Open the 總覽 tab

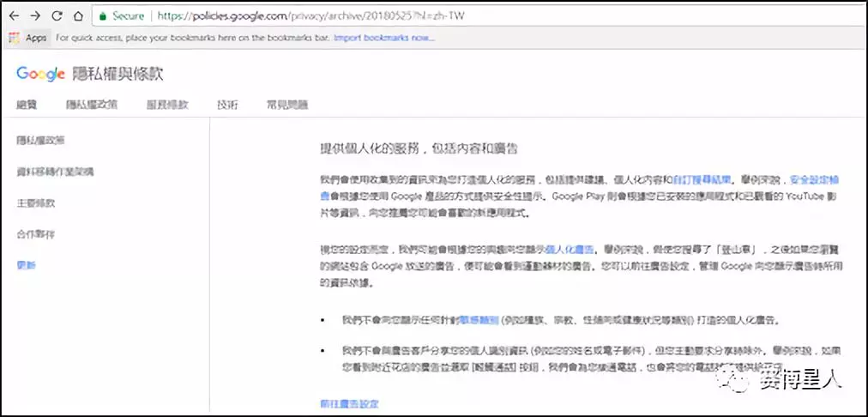click(27, 105)
